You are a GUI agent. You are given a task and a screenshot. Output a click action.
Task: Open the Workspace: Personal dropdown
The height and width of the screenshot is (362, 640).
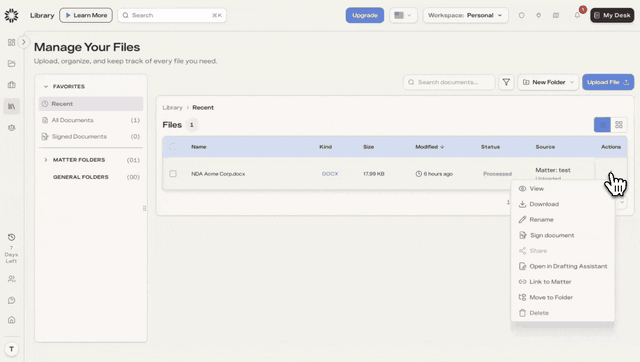coord(465,15)
